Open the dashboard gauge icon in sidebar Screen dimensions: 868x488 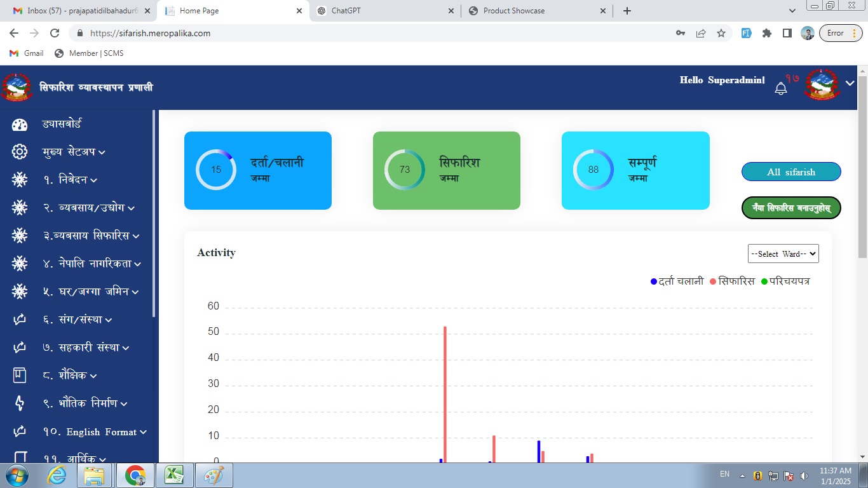tap(20, 125)
